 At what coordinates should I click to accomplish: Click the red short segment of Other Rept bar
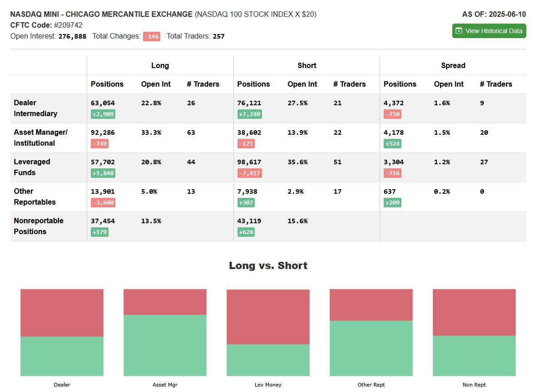pos(371,305)
